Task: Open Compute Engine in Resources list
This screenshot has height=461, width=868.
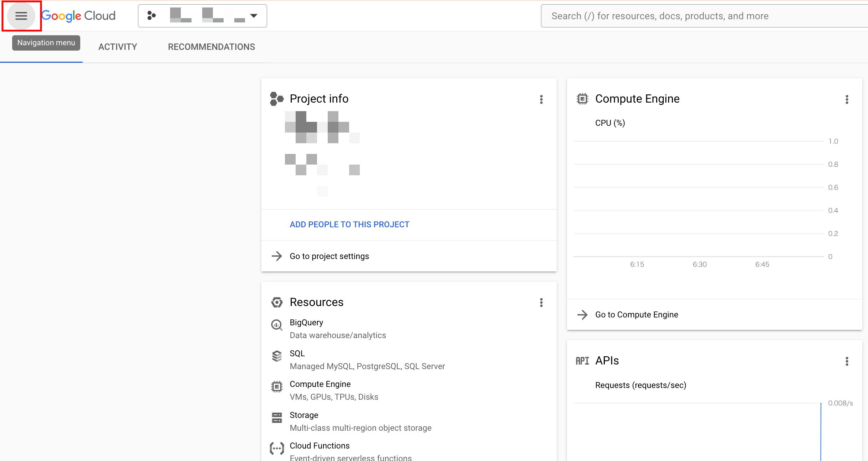Action: point(320,384)
